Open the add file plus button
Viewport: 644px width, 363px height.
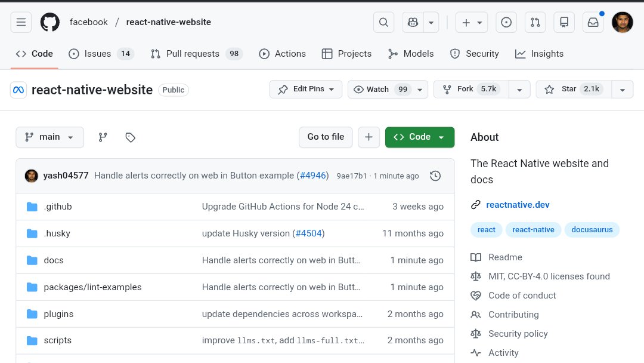[x=369, y=137]
